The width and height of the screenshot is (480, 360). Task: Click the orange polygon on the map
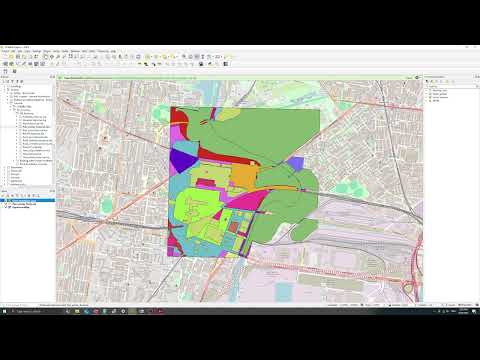click(244, 177)
